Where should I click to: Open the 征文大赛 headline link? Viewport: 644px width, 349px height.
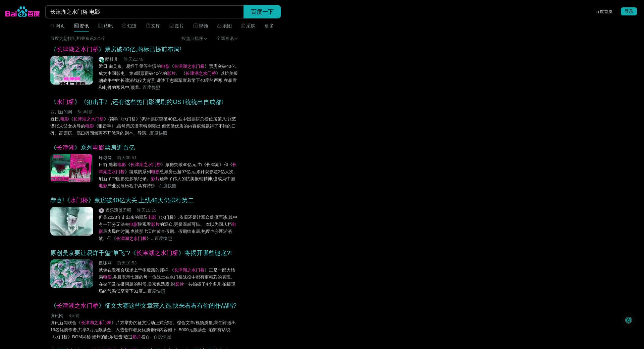pyautogui.click(x=144, y=306)
